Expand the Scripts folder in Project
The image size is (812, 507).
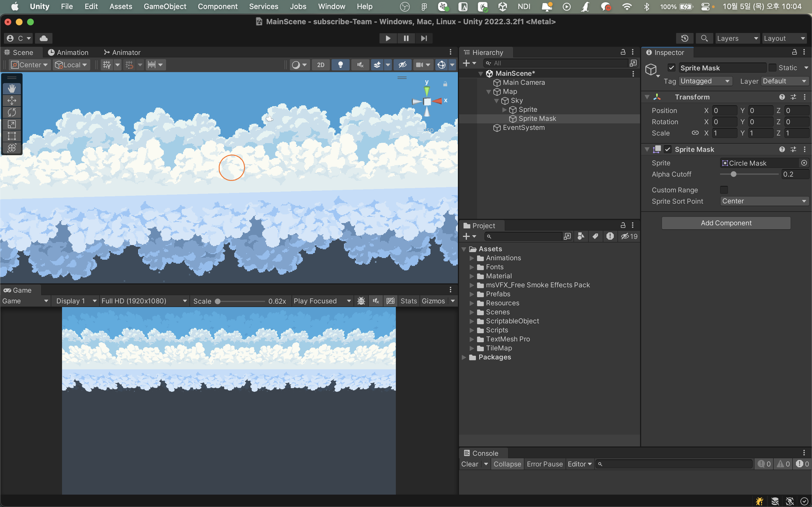pyautogui.click(x=472, y=330)
